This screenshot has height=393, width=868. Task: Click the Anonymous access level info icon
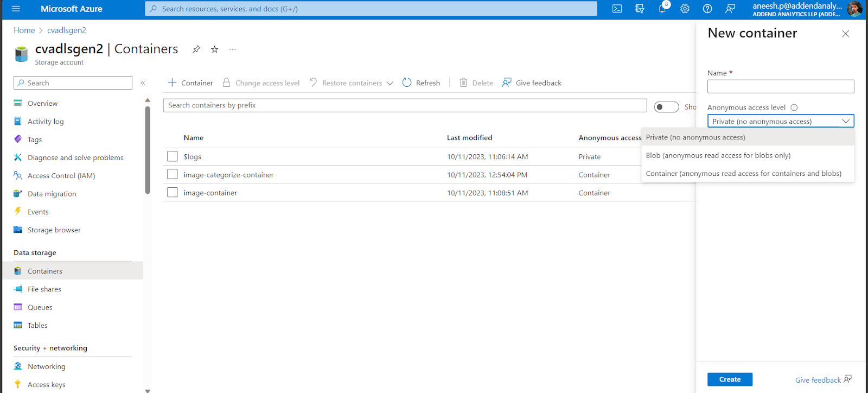[x=794, y=107]
